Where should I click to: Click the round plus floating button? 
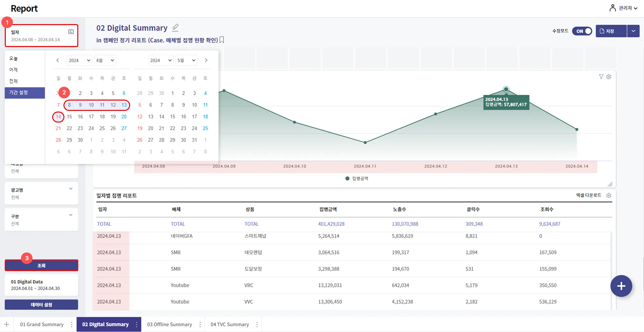point(621,286)
